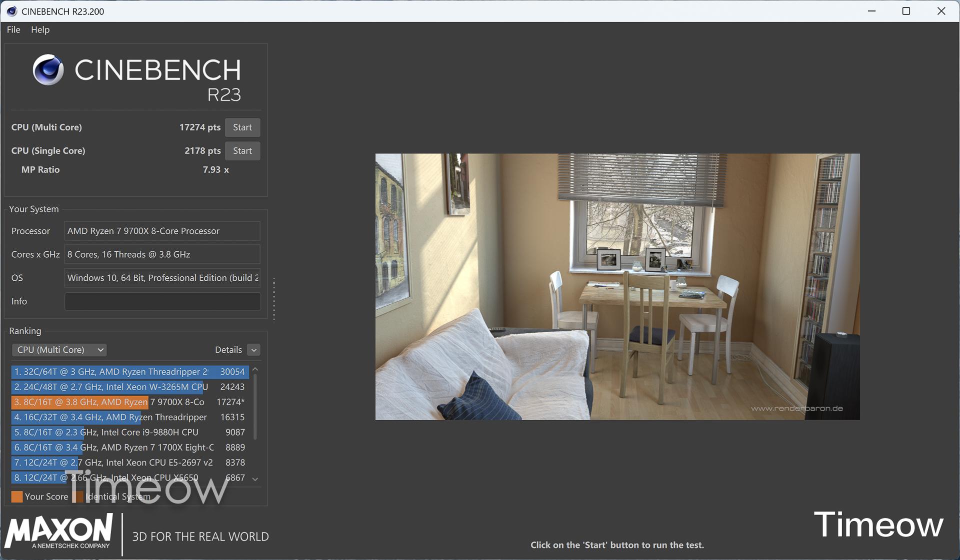This screenshot has width=960, height=560.
Task: Click the rendered room preview image
Action: pos(617,286)
